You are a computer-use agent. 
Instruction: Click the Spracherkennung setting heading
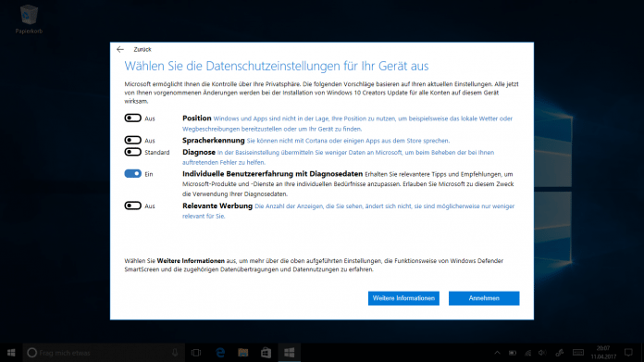point(213,140)
